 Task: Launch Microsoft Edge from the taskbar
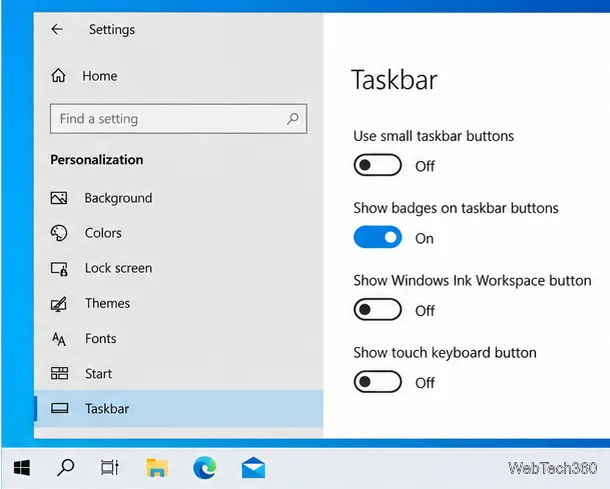point(205,468)
